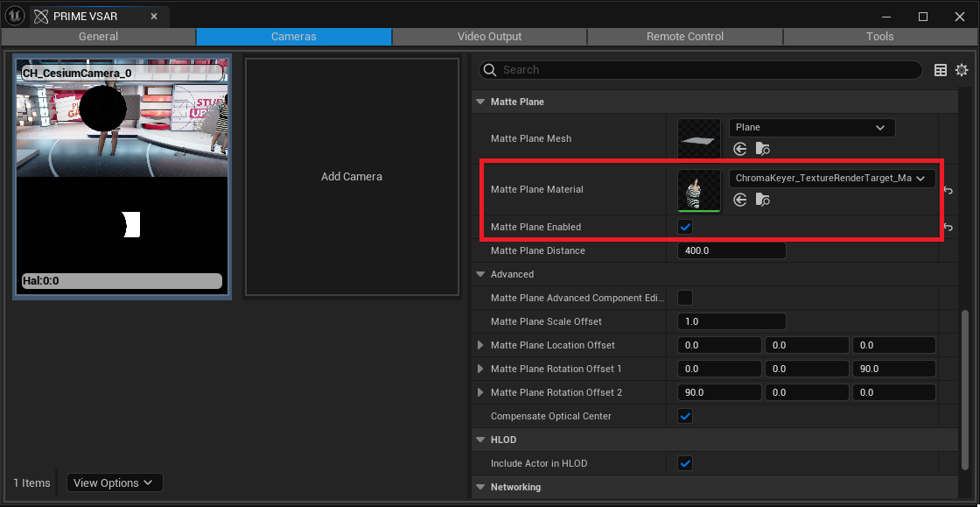The width and height of the screenshot is (980, 507).
Task: Use selected asset for Matte Plane Material
Action: (x=740, y=201)
